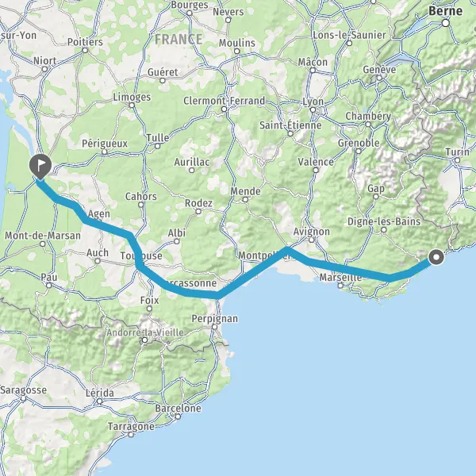
Task: Click the Clermont-Ferrand label
Action: (225, 101)
